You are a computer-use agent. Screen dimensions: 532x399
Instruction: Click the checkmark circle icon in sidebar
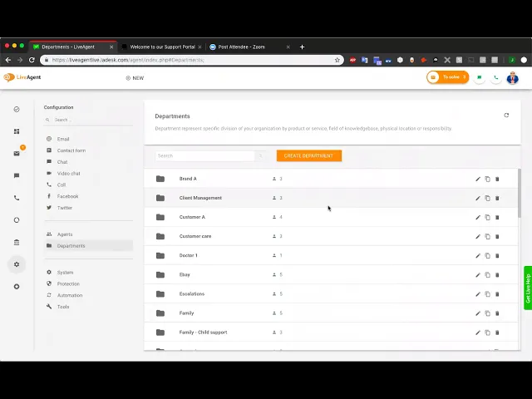pyautogui.click(x=17, y=109)
